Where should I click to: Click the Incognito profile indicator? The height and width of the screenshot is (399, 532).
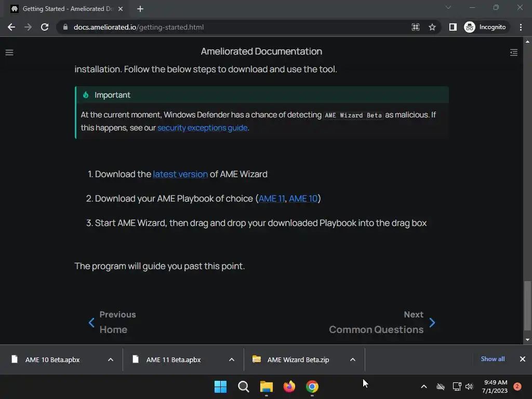click(x=485, y=27)
